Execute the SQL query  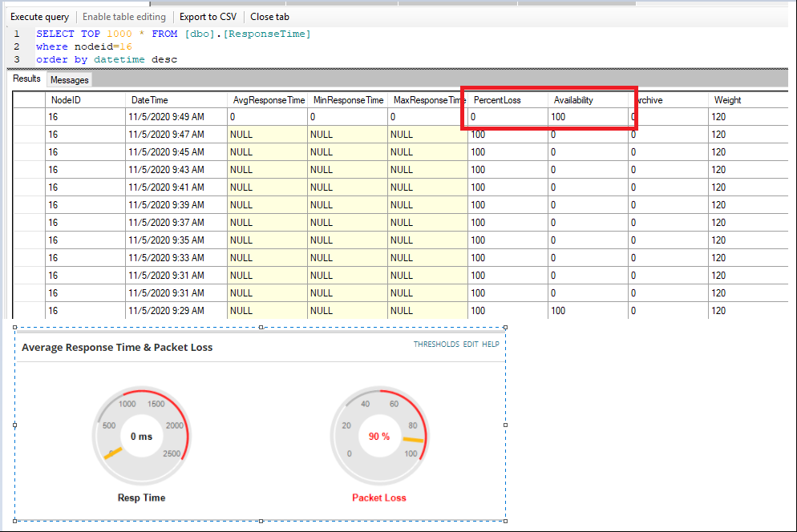point(39,16)
